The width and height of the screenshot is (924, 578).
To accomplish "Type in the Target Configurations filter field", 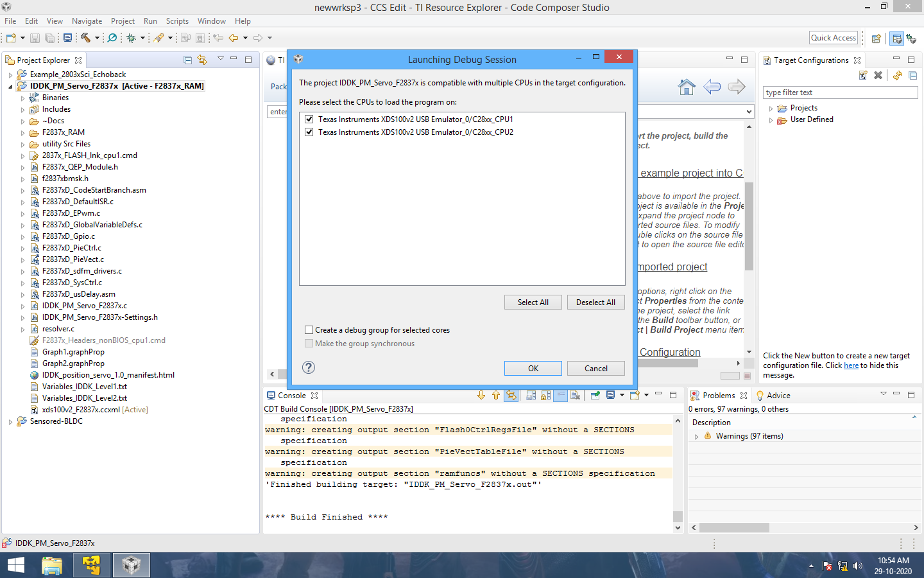I will (840, 92).
